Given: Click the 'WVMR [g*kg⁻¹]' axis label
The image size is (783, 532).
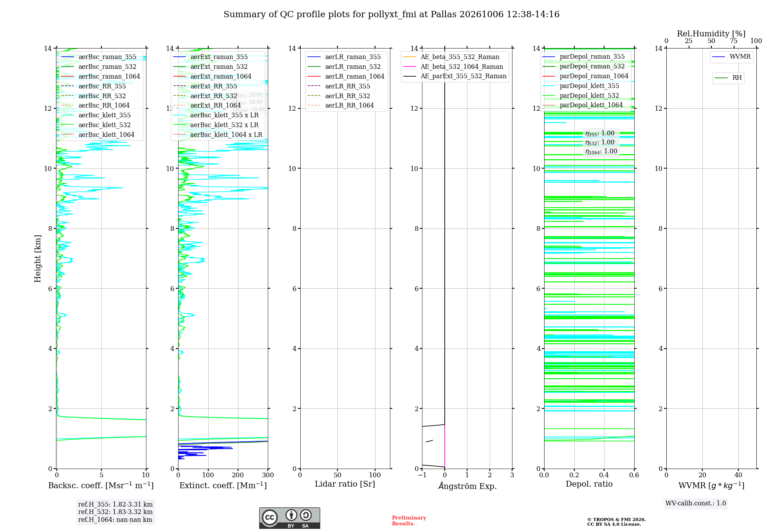Looking at the screenshot, I should pos(711,485).
